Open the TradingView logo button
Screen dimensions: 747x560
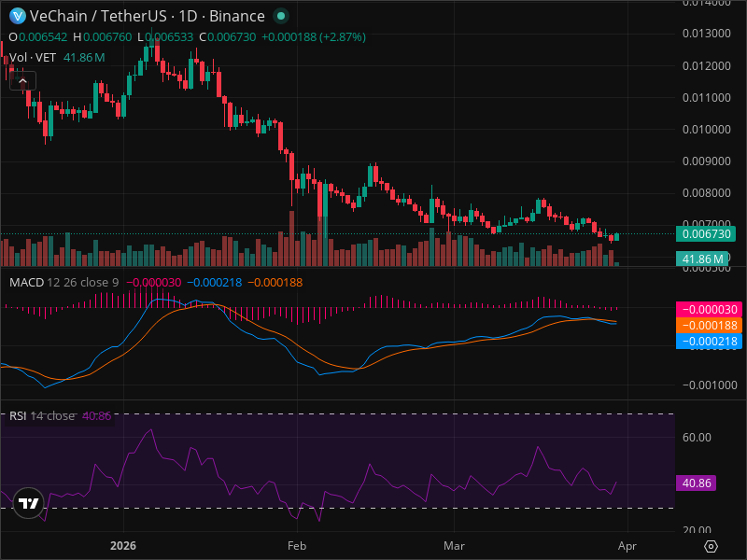(x=29, y=503)
